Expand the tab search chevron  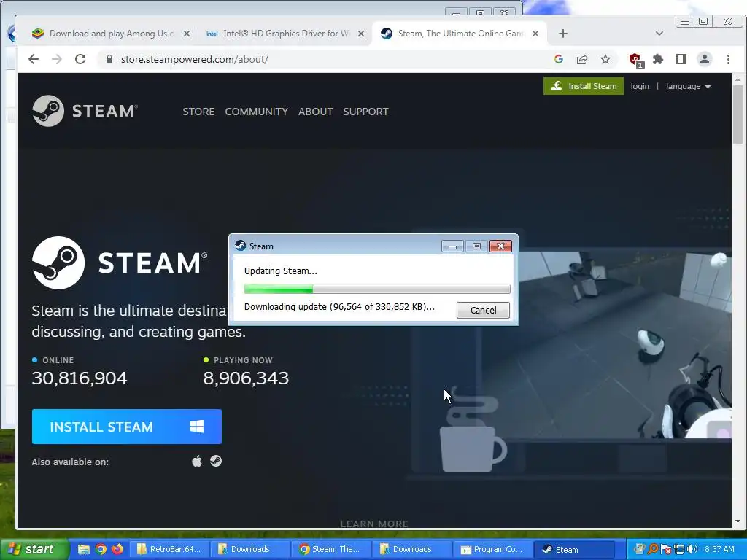click(659, 34)
